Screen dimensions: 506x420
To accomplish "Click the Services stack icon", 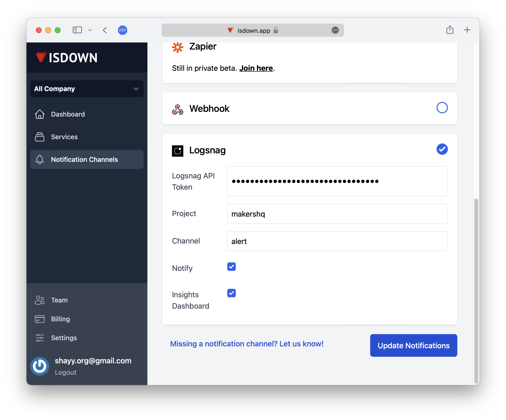I will point(40,137).
